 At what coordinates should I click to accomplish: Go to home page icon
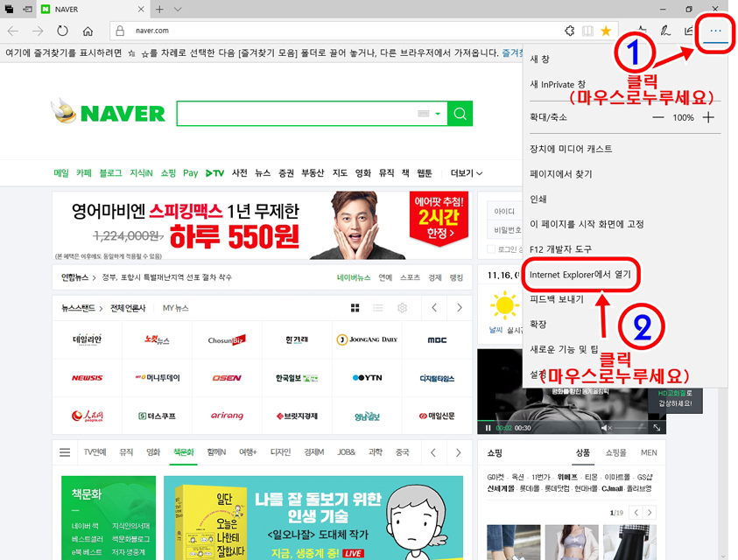click(88, 31)
